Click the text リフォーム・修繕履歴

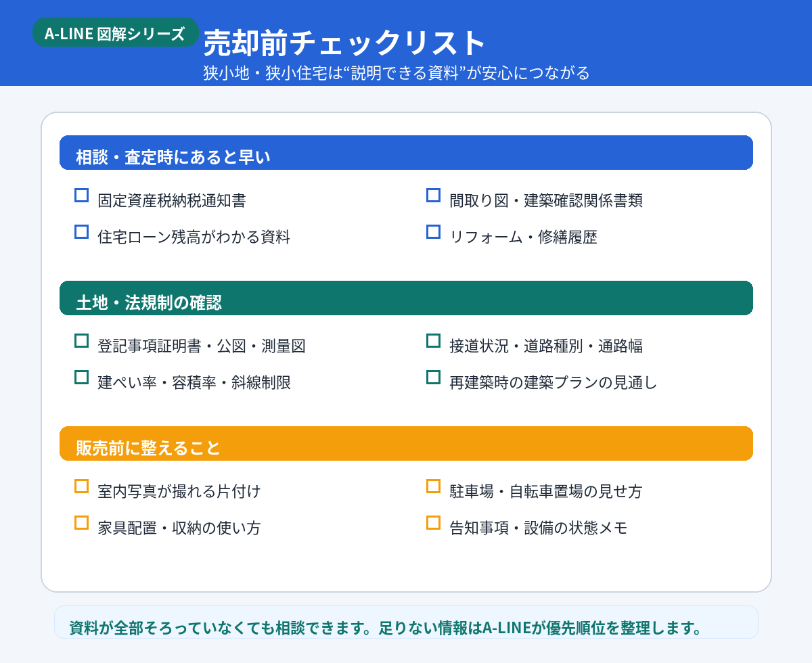(524, 237)
